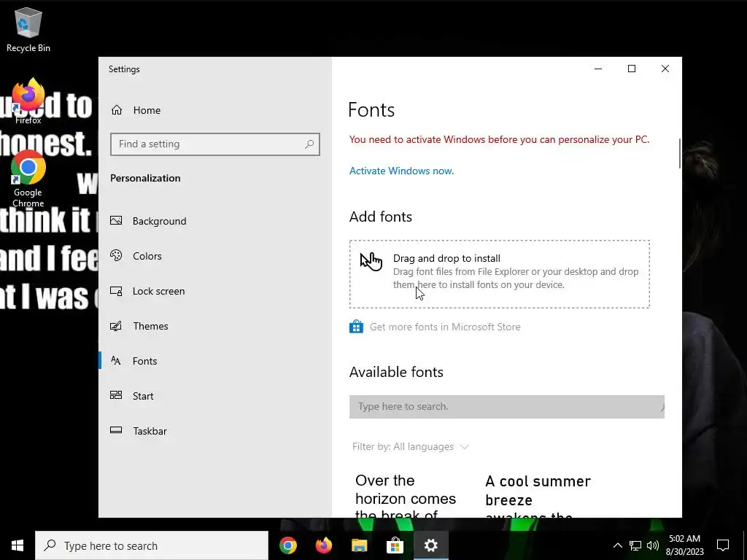The image size is (747, 560).
Task: Click the Settings gear in the taskbar
Action: [x=430, y=545]
